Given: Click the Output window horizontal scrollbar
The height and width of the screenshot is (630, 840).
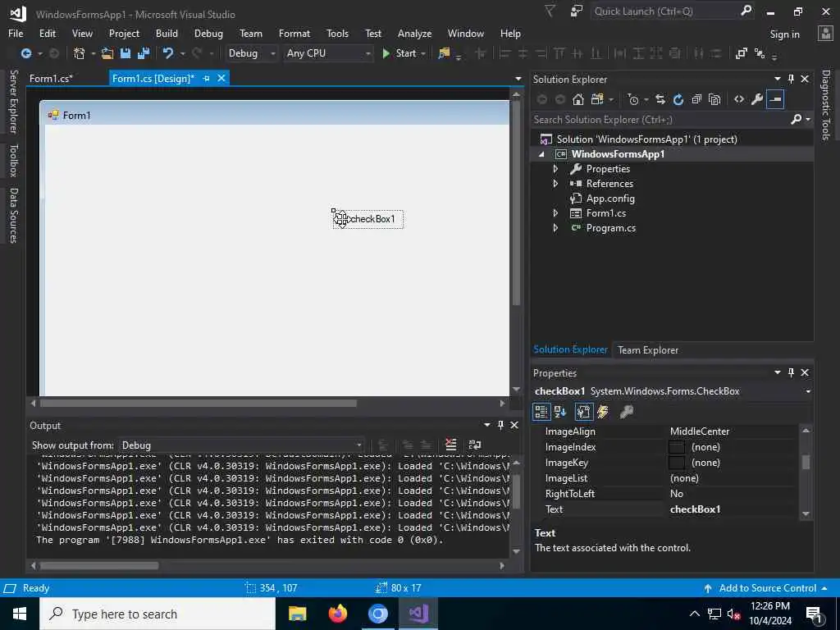Looking at the screenshot, I should 99,566.
